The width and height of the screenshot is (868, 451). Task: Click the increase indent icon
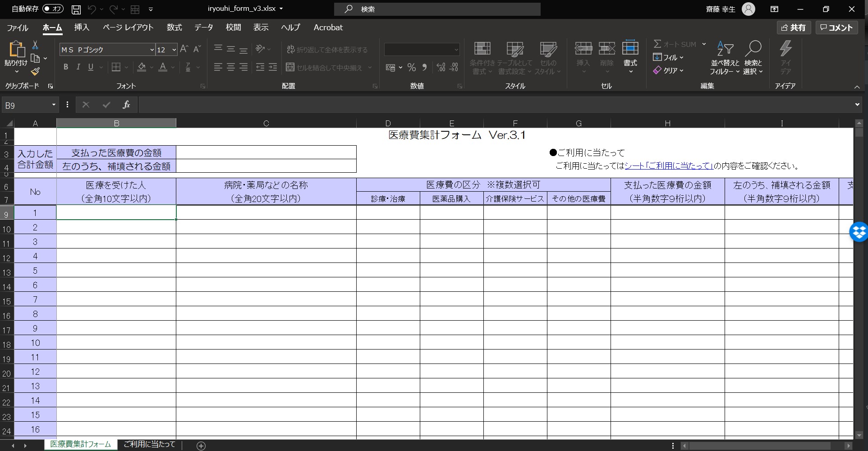tap(273, 67)
